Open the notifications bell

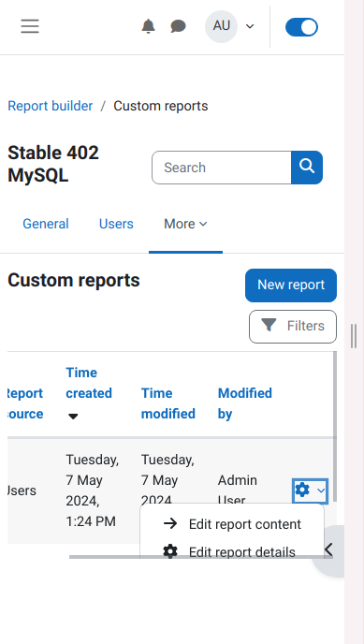coord(148,26)
